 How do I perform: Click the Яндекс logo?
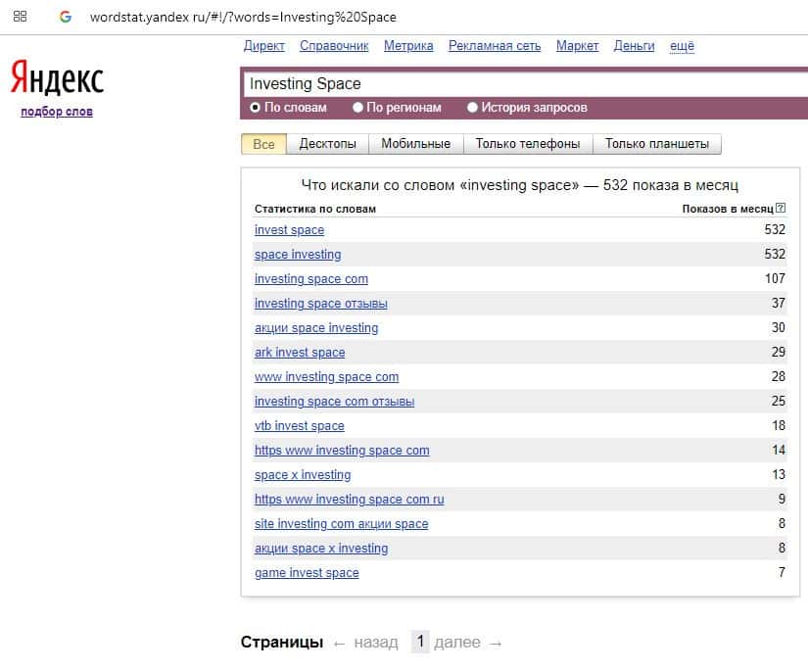click(57, 78)
